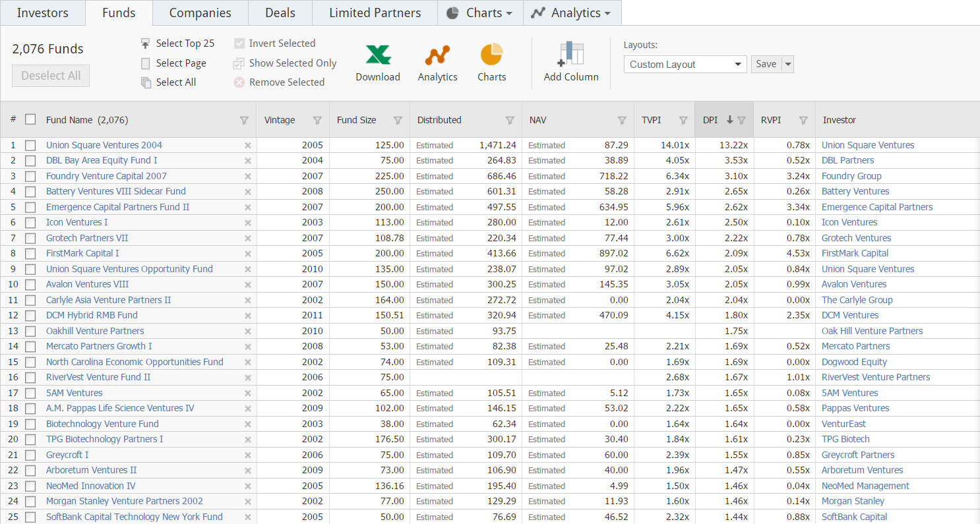The image size is (980, 524).
Task: Check Emergence Capital Partners Fund II checkbox
Action: [30, 207]
